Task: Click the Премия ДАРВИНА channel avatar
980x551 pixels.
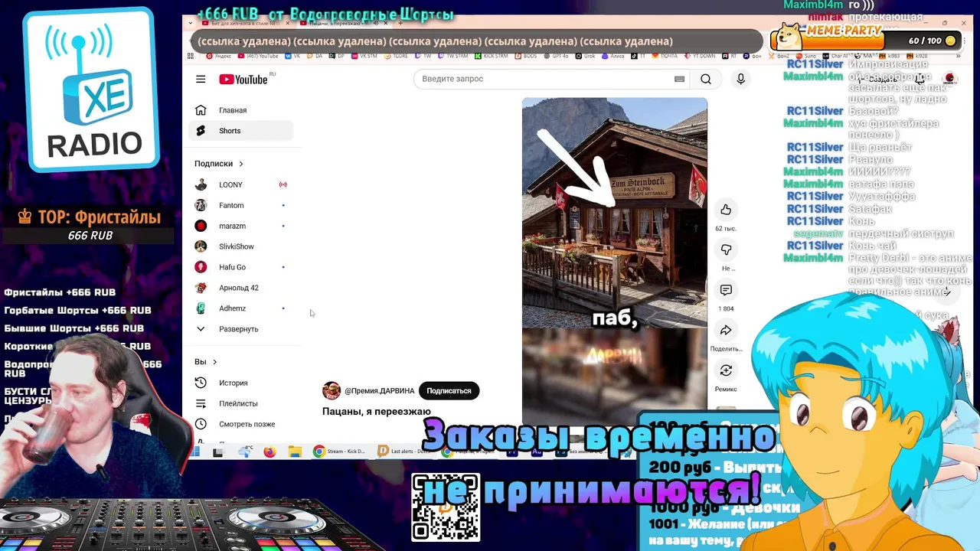Action: (332, 390)
